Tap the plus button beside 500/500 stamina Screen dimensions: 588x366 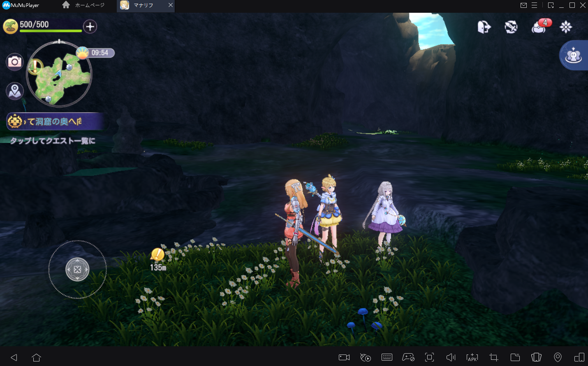(x=90, y=27)
